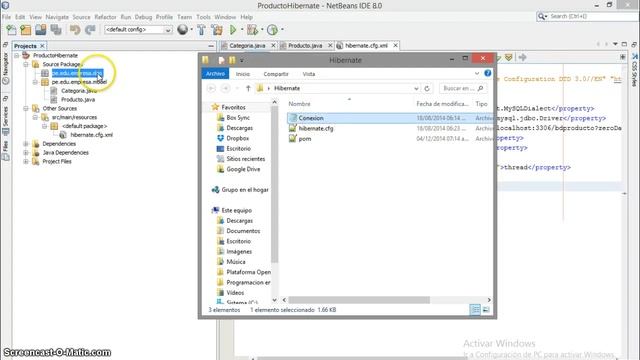Click the Undo toolbar icon
Image resolution: width=640 pixels, height=360 pixels.
click(75, 30)
